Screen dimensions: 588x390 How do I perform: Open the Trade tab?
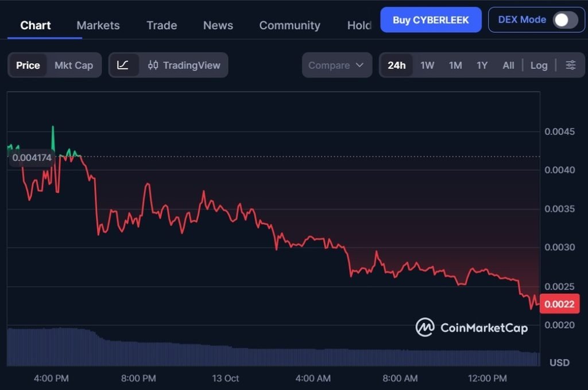(161, 25)
